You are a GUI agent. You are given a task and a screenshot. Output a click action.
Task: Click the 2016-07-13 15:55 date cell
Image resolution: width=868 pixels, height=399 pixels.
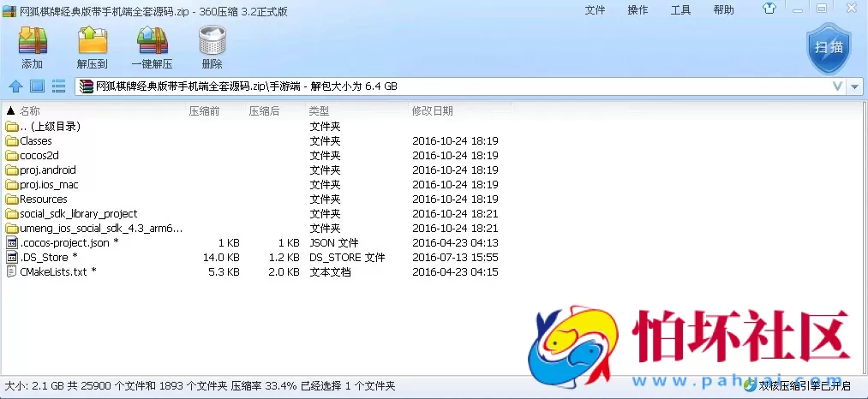click(455, 258)
